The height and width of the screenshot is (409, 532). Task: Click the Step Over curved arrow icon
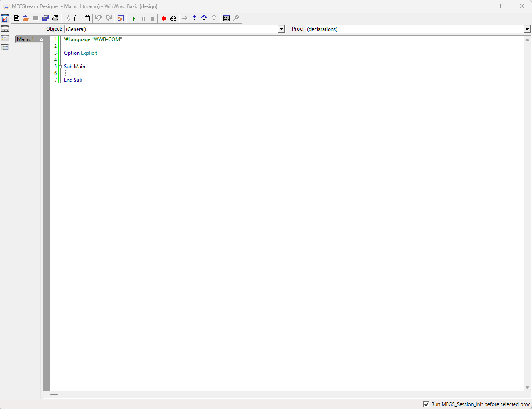pyautogui.click(x=204, y=18)
